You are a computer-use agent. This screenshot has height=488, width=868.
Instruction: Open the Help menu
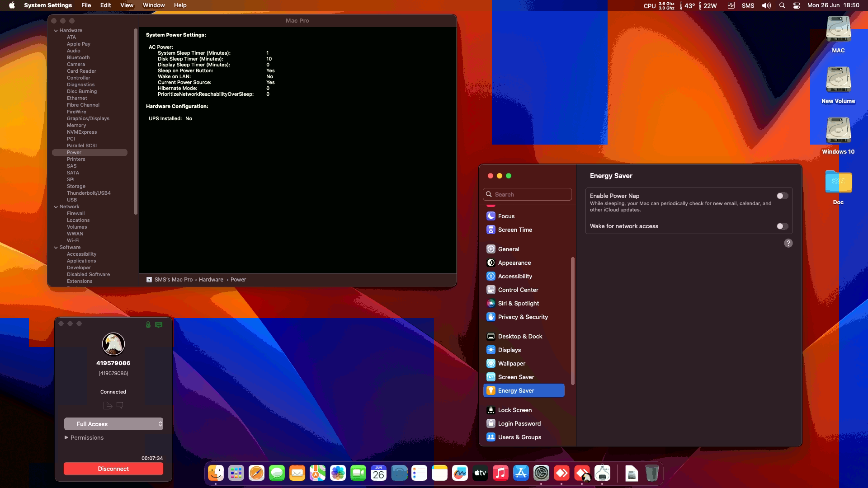(180, 5)
